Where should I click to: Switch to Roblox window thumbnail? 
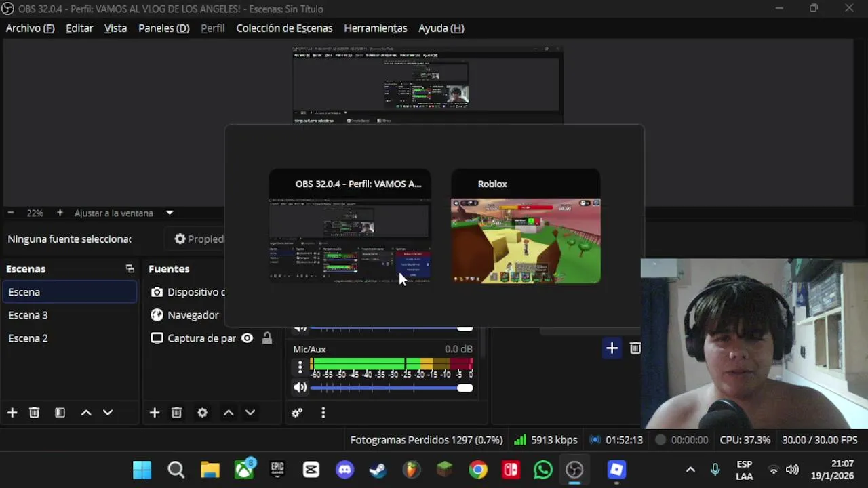coord(526,226)
